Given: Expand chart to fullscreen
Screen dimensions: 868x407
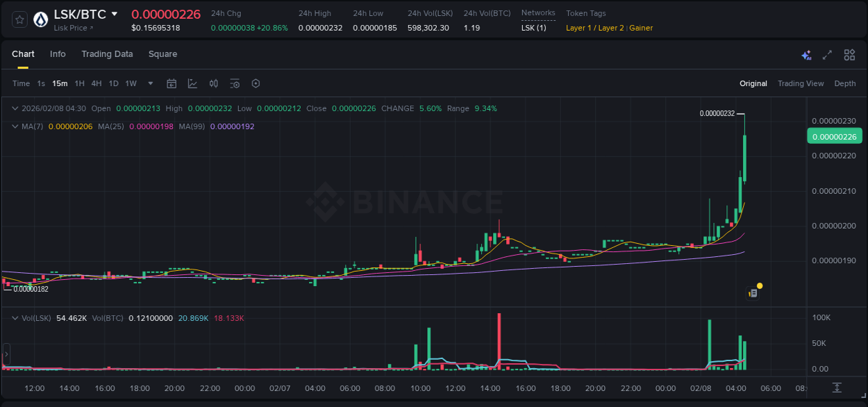Looking at the screenshot, I should point(827,55).
